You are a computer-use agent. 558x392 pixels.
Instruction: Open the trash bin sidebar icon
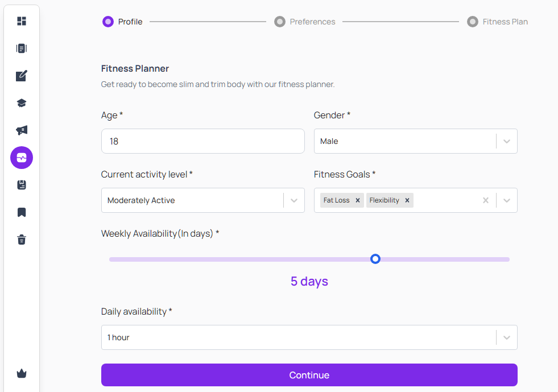pos(22,240)
